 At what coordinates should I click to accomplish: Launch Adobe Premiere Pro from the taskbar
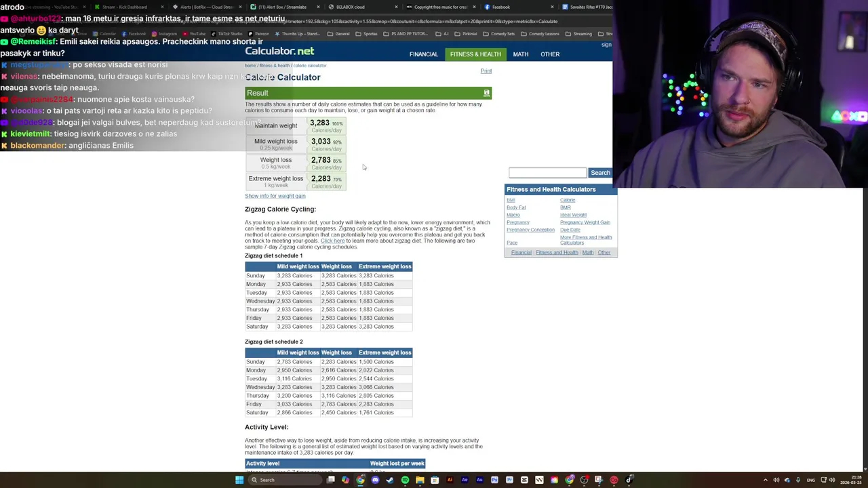(509, 480)
